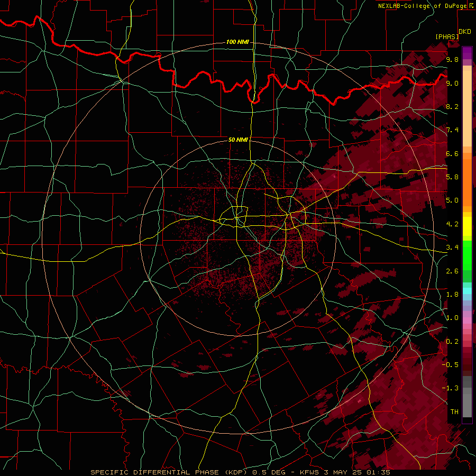Click the bright yellow segment of the color bar
The image size is (476, 476).
pyautogui.click(x=467, y=226)
